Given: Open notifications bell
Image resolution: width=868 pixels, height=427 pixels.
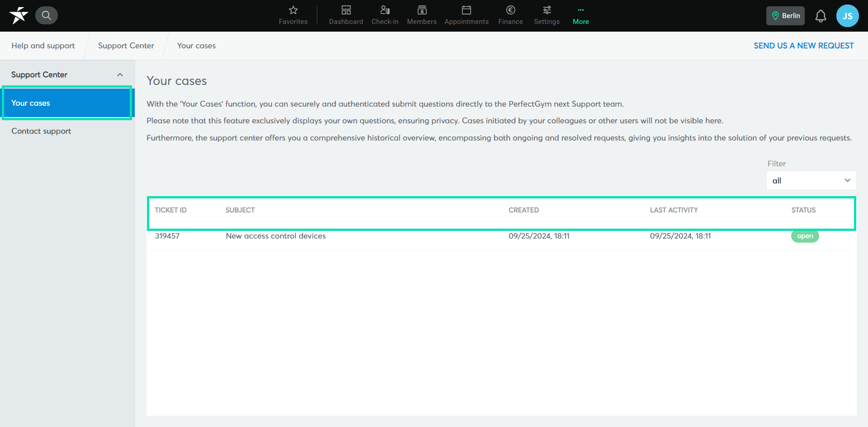Looking at the screenshot, I should (821, 16).
